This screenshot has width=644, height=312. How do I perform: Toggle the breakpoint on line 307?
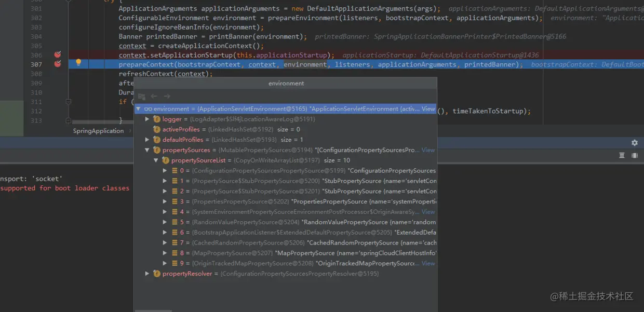(x=58, y=64)
